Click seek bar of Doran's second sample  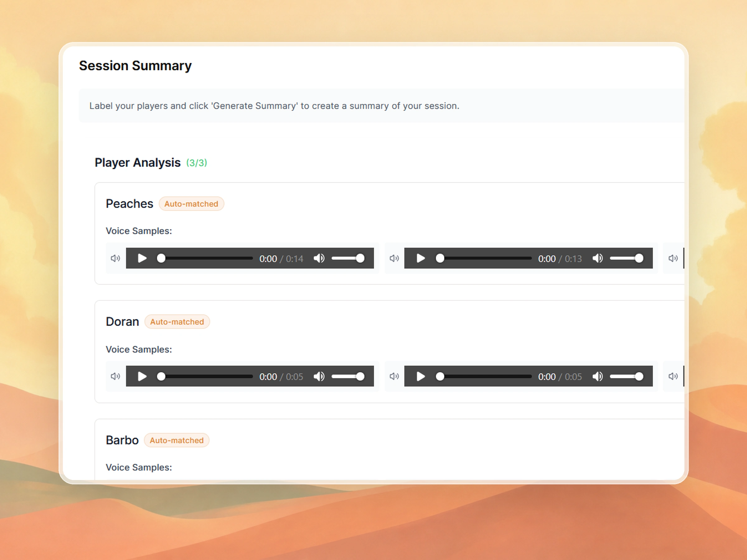tap(484, 376)
